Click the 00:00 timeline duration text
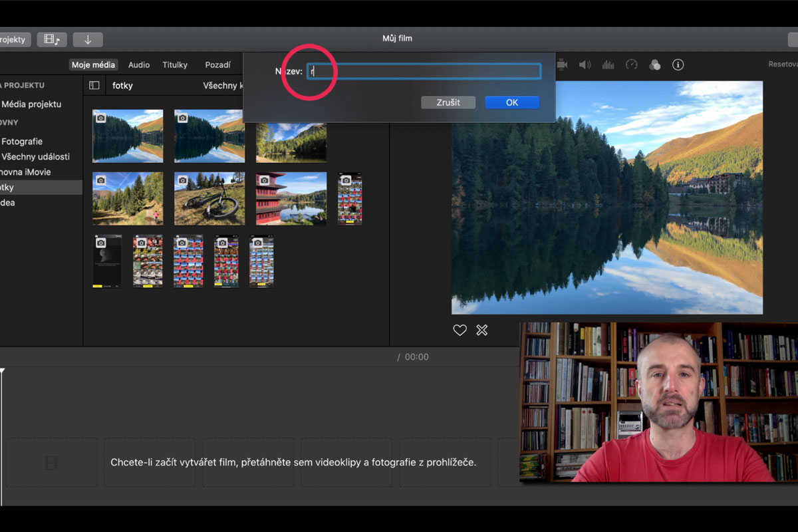The height and width of the screenshot is (532, 798). (x=416, y=357)
